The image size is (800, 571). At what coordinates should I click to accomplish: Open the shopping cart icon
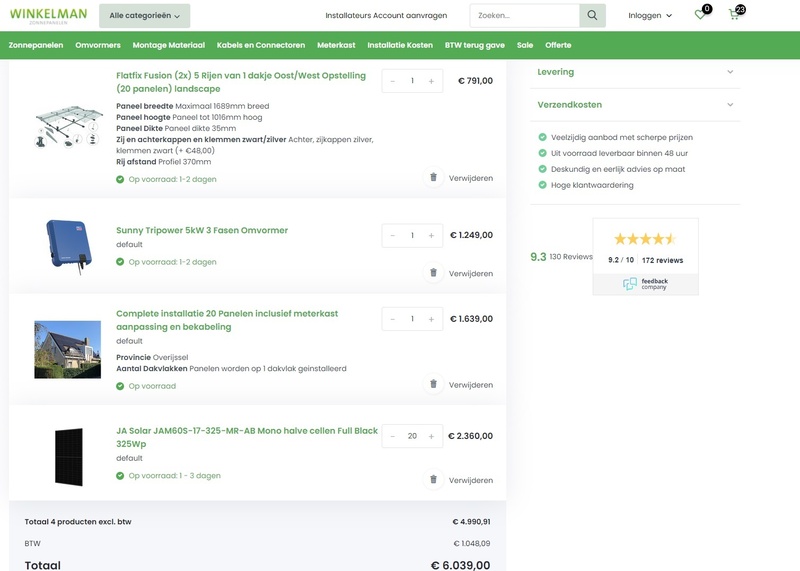point(734,16)
